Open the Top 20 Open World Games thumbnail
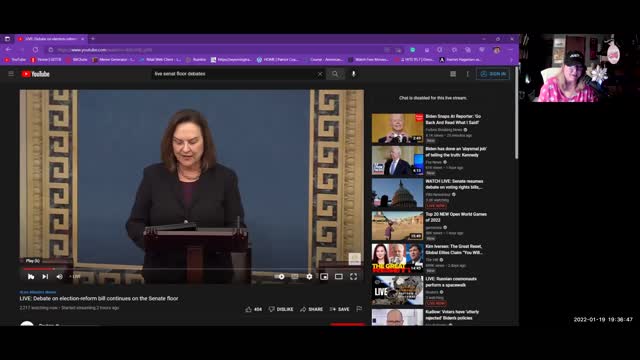The width and height of the screenshot is (640, 360). click(397, 226)
